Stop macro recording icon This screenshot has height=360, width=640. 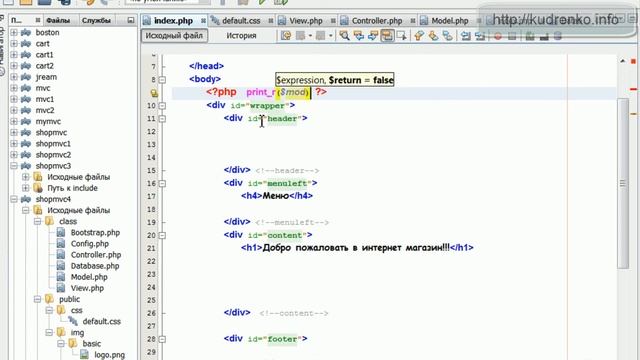point(512,36)
